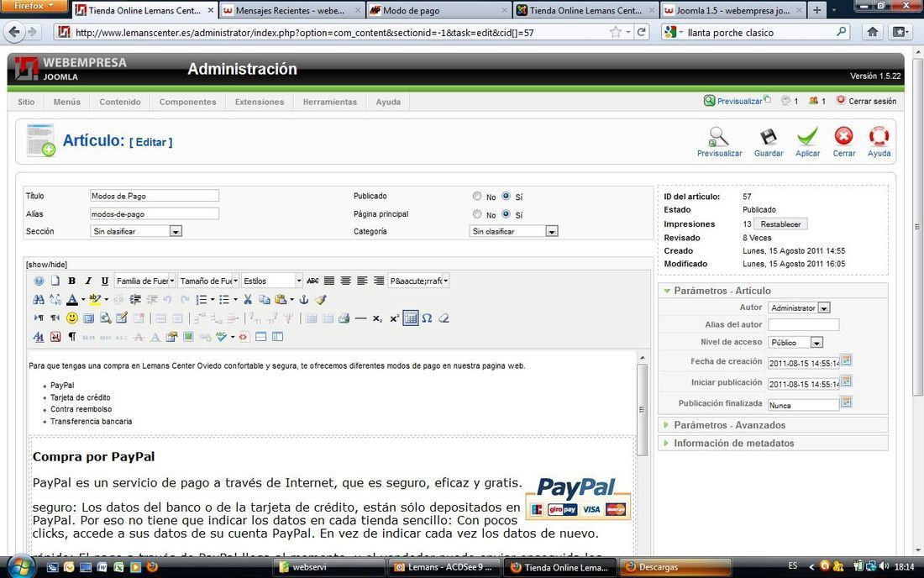Show paragraph marks with the pilcrow icon

[71, 337]
